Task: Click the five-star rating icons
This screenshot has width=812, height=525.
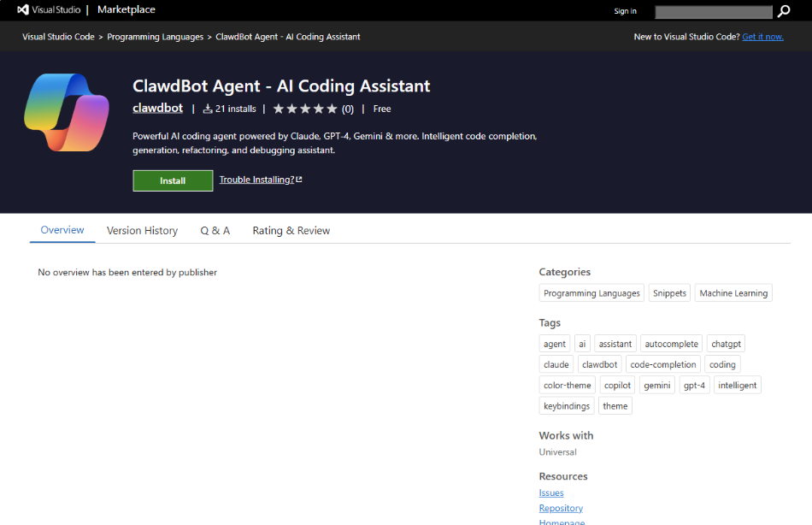Action: click(x=305, y=109)
